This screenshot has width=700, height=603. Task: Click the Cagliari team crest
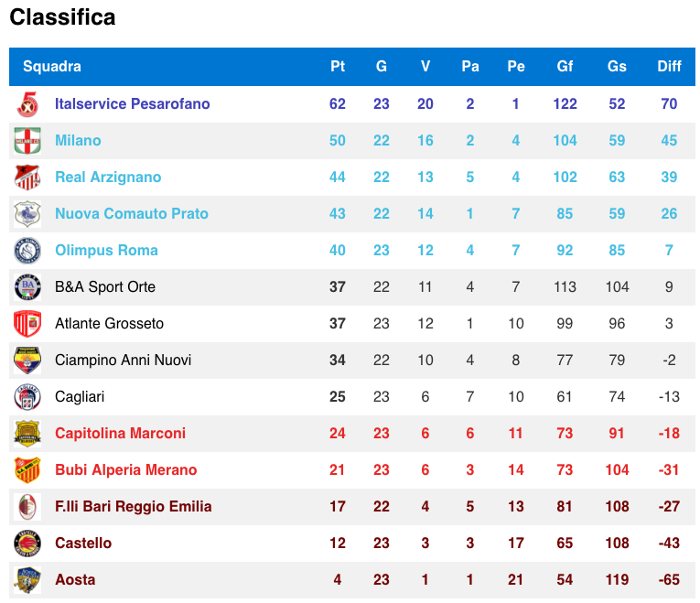[x=27, y=397]
